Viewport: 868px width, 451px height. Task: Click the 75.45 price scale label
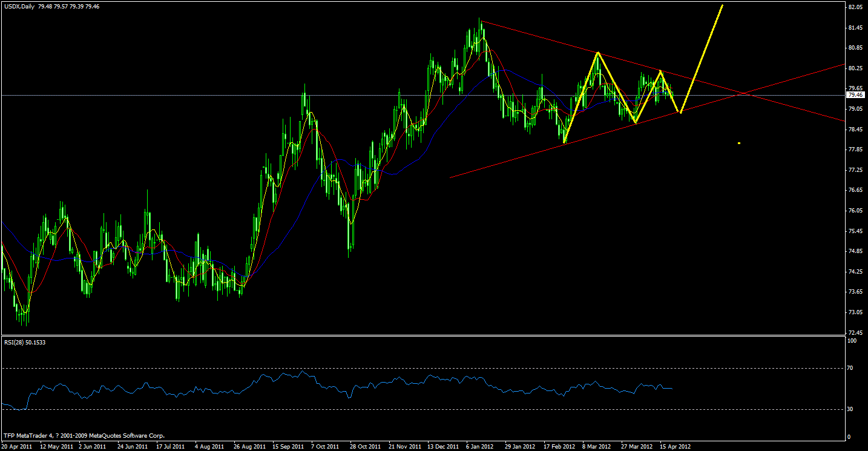[856, 231]
